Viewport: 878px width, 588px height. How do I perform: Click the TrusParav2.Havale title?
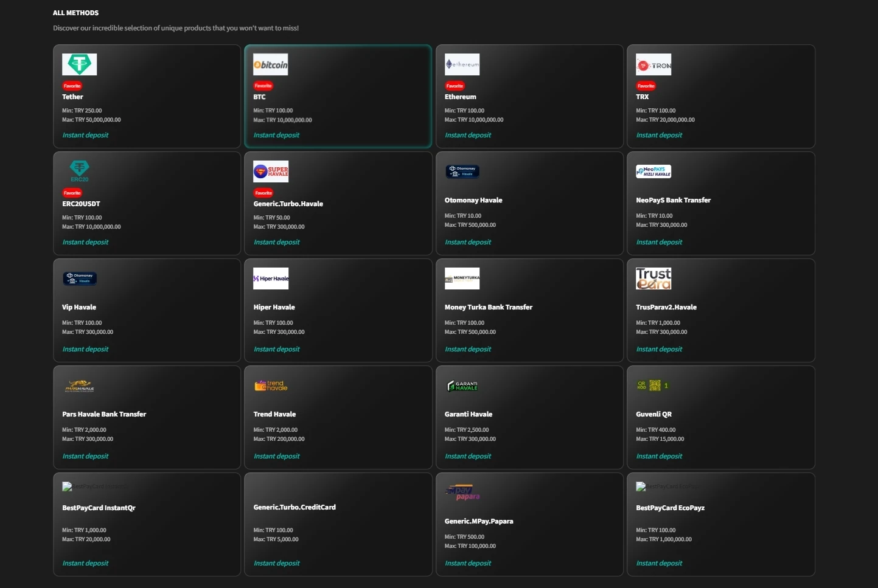666,307
